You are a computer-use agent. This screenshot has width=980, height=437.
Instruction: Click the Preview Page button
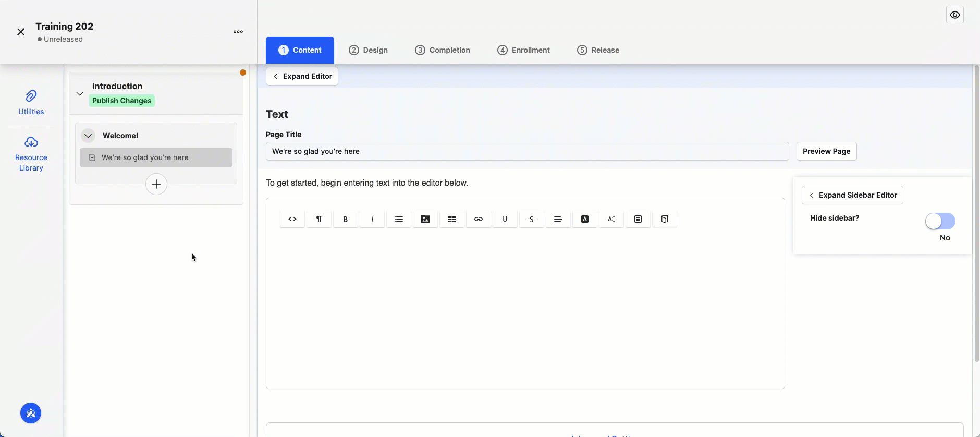coord(827,151)
